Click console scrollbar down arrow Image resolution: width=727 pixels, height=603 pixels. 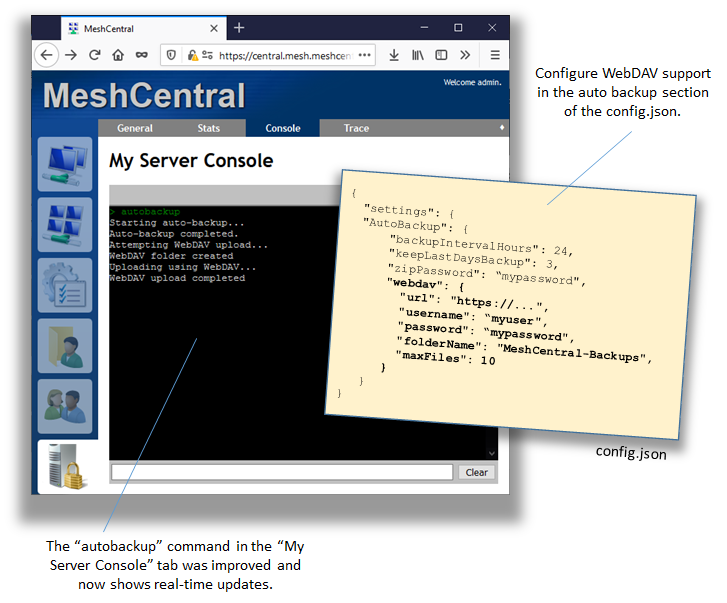pyautogui.click(x=491, y=453)
